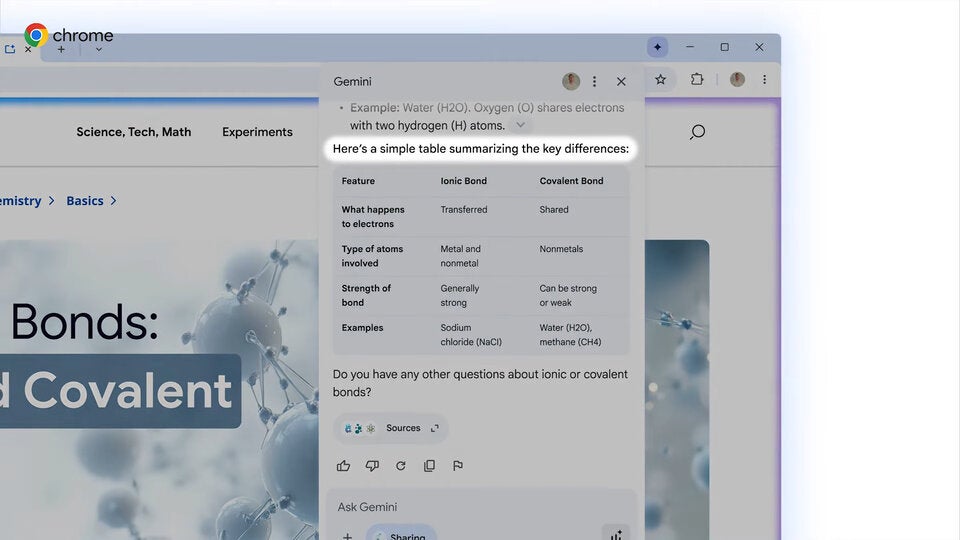Click 'Shared' table cell
Image resolution: width=960 pixels, height=540 pixels.
(x=553, y=209)
